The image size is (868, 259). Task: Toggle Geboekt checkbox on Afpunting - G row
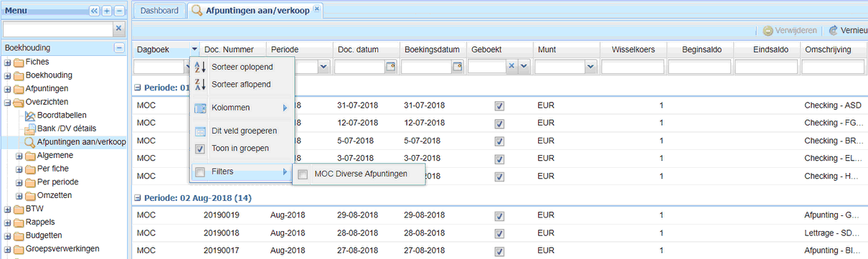pos(499,215)
